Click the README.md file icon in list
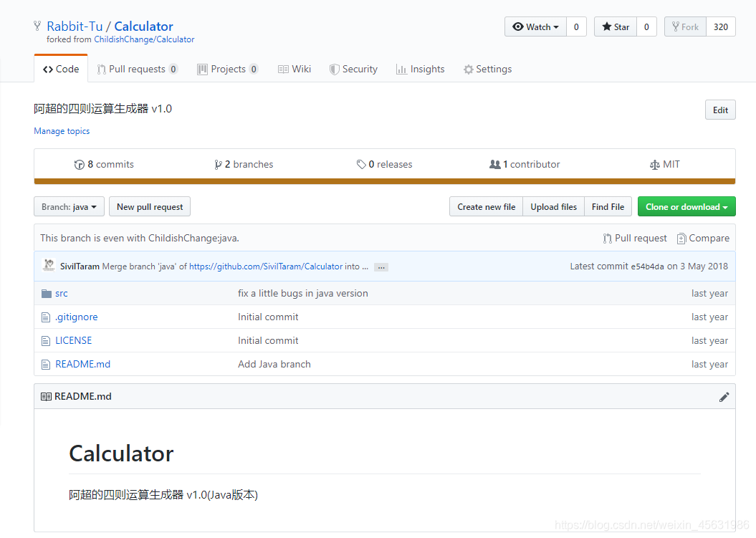 pyautogui.click(x=46, y=365)
